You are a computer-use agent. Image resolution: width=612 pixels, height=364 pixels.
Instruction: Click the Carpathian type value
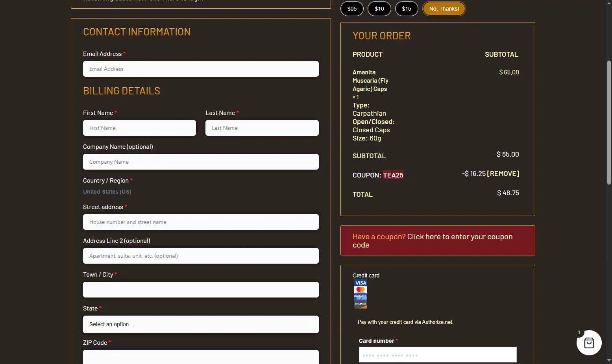tap(369, 113)
